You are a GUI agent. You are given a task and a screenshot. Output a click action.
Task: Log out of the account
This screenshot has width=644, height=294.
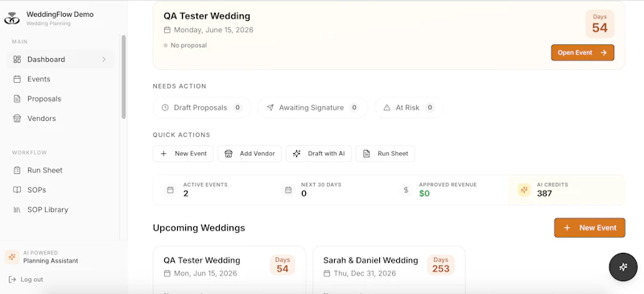click(x=26, y=280)
